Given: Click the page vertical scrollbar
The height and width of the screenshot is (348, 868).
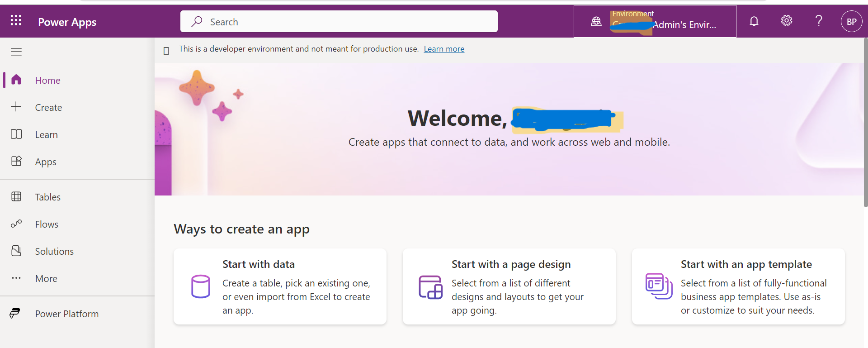Looking at the screenshot, I should point(866,122).
